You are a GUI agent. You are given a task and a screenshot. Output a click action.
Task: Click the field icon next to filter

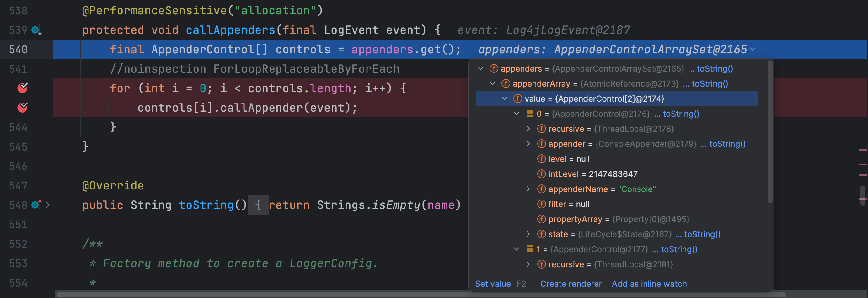(541, 204)
